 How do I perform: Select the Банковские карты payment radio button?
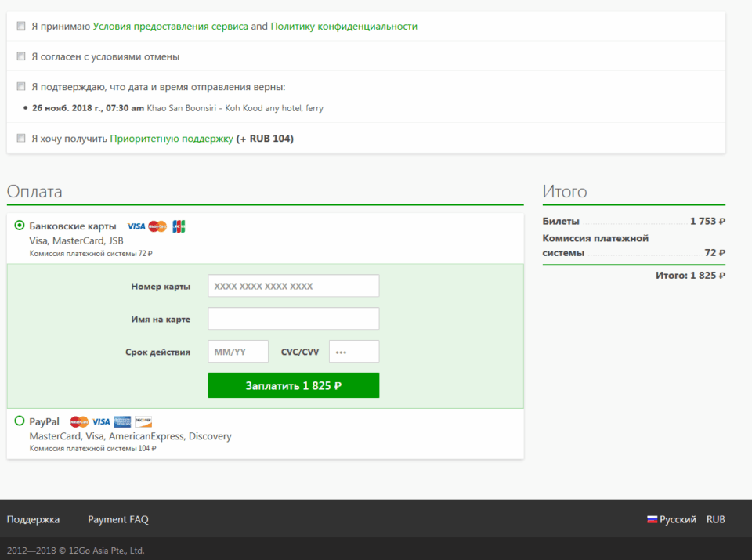[20, 226]
